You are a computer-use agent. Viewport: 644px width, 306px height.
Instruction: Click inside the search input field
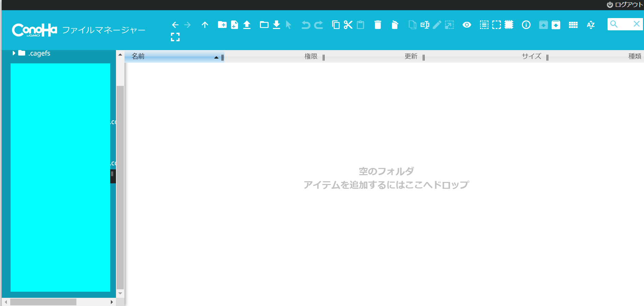(x=626, y=24)
